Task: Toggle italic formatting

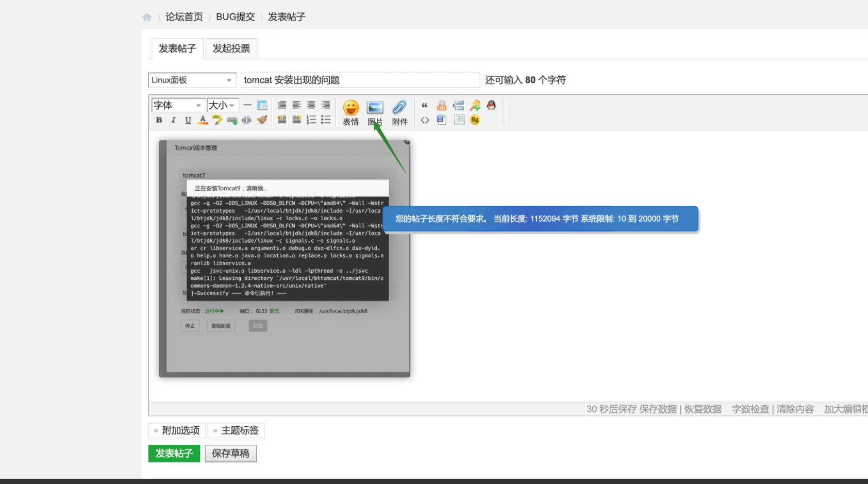Action: [173, 120]
